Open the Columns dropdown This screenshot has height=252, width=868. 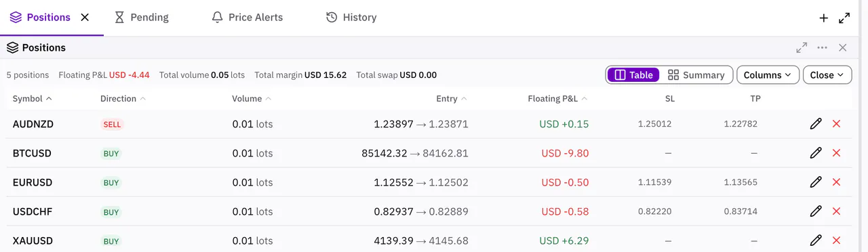768,75
